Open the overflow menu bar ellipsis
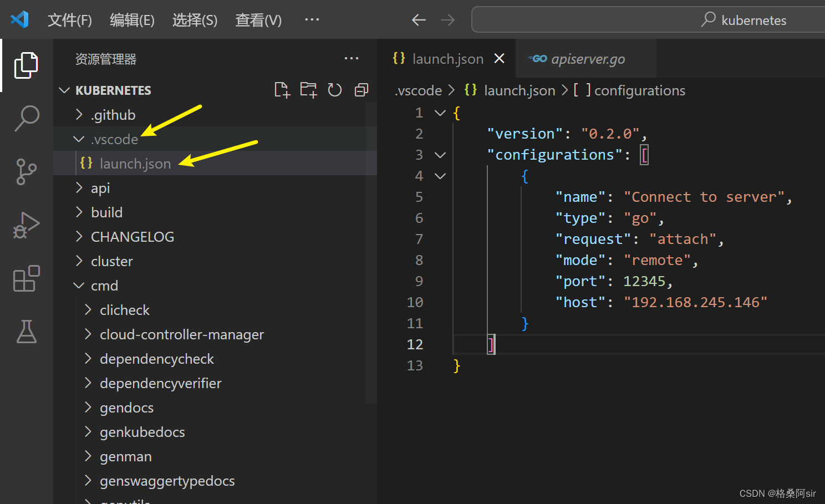This screenshot has height=504, width=825. [x=312, y=19]
